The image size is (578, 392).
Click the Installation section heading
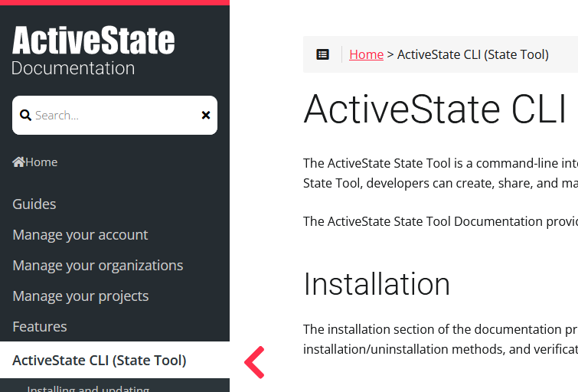pyautogui.click(x=377, y=284)
